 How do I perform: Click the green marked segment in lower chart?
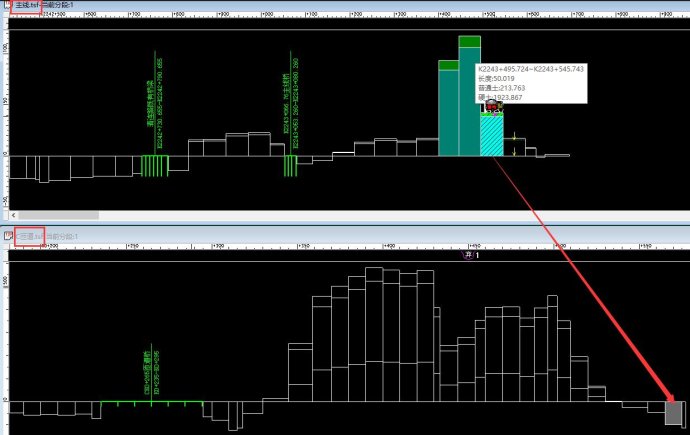152,404
